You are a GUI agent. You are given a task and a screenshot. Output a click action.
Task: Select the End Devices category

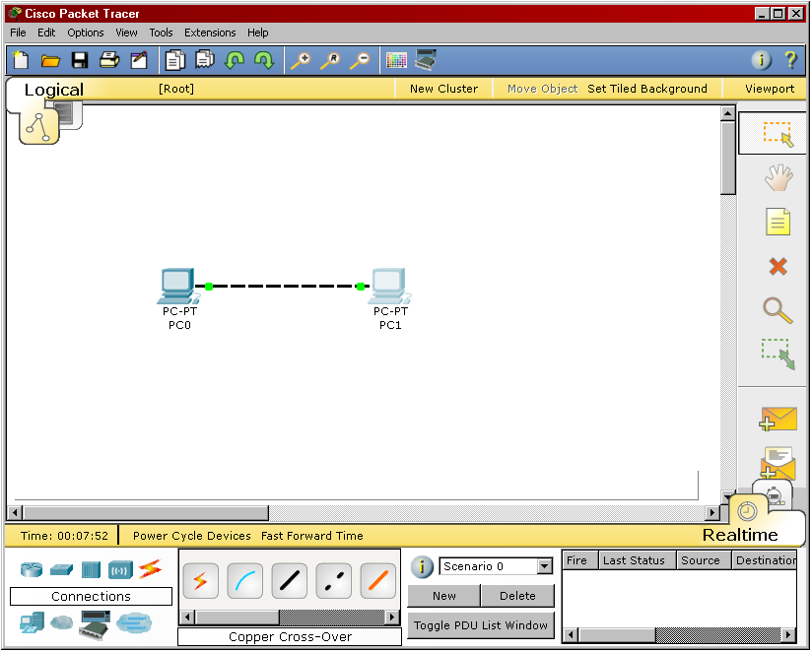pos(33,623)
